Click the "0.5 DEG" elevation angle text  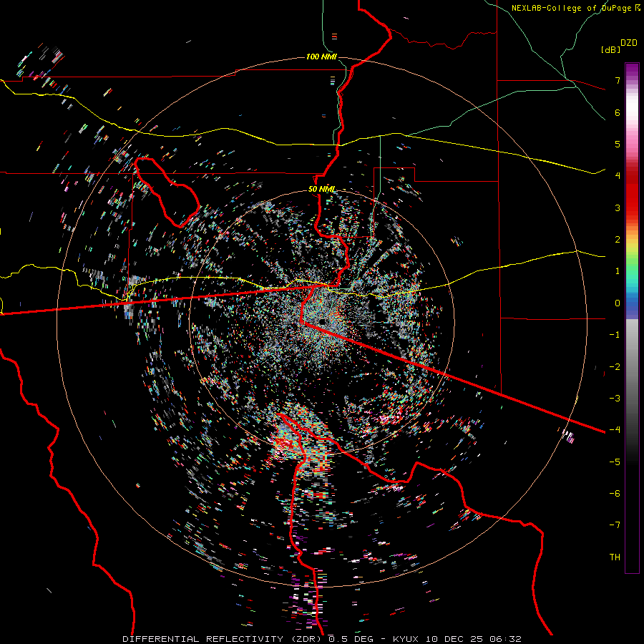[351, 639]
